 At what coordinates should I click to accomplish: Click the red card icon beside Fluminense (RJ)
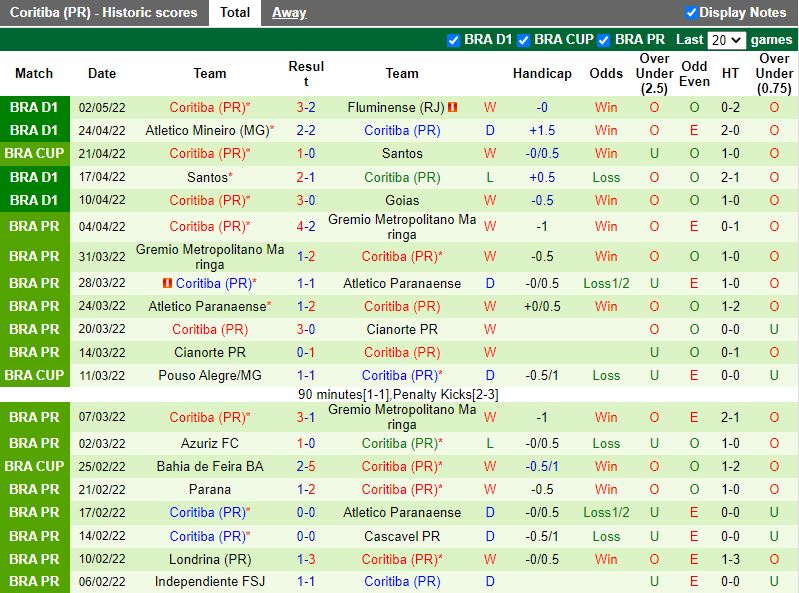(x=452, y=107)
